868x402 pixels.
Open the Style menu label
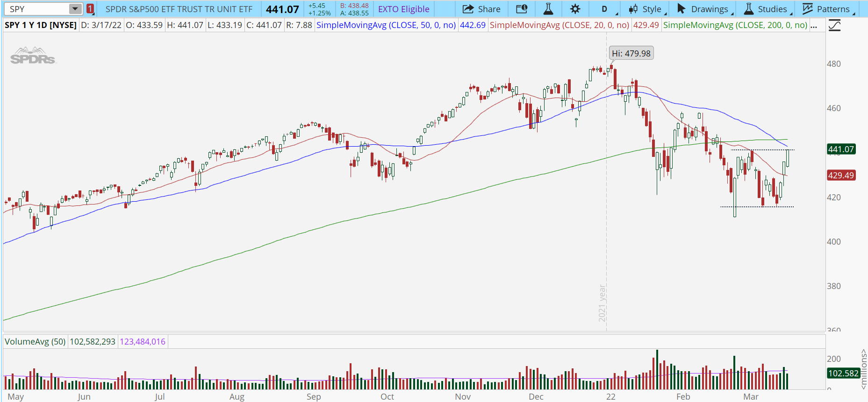[x=652, y=9]
